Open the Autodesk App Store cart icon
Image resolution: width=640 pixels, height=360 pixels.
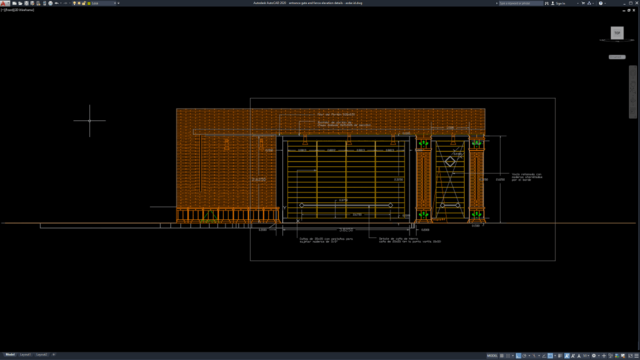pos(583,3)
